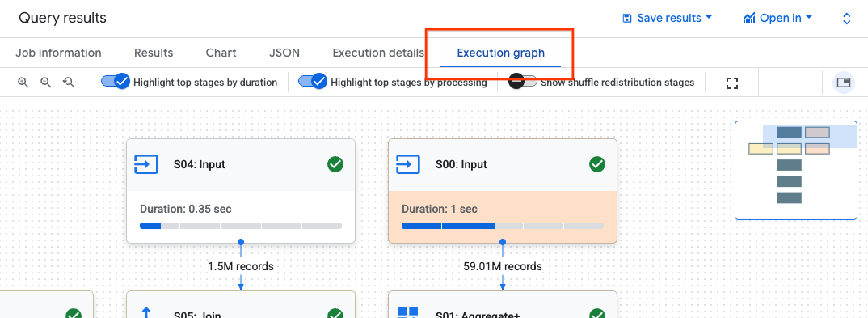This screenshot has width=868, height=318.
Task: Click the S05 Join green checkmark
Action: [x=335, y=314]
